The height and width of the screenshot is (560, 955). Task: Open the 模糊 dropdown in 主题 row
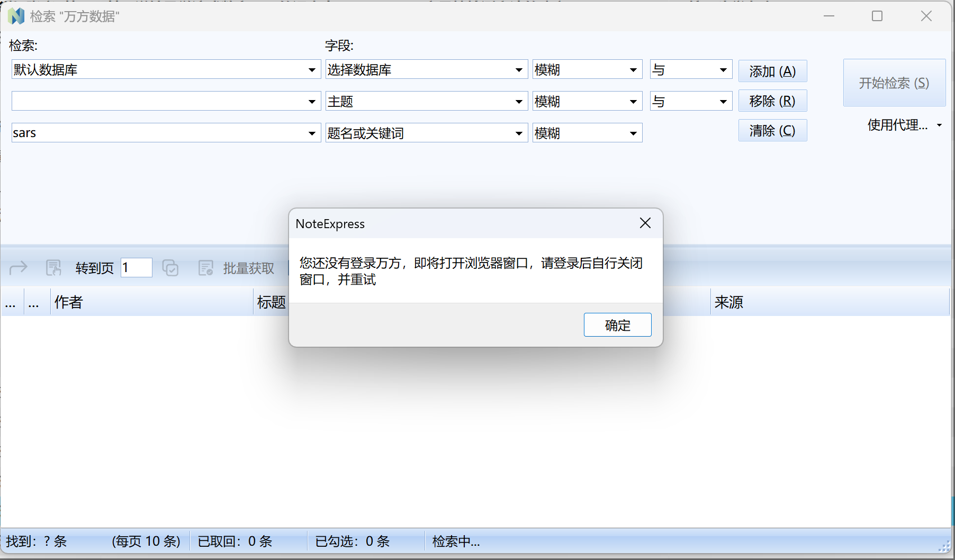tap(633, 102)
